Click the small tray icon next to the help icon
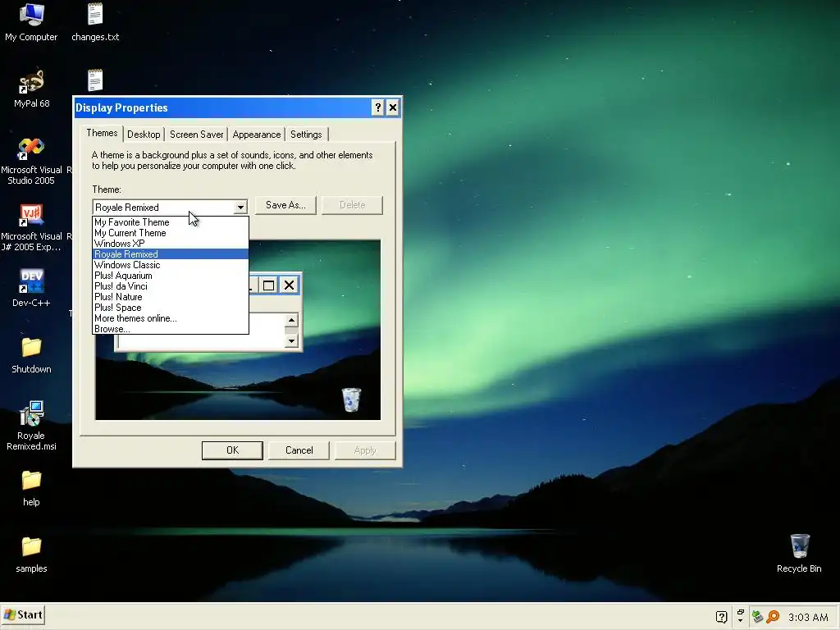 tap(741, 615)
